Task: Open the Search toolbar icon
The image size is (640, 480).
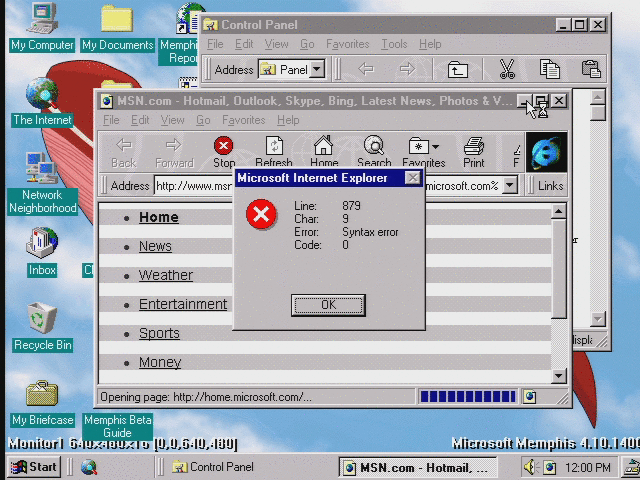Action: coord(374,145)
